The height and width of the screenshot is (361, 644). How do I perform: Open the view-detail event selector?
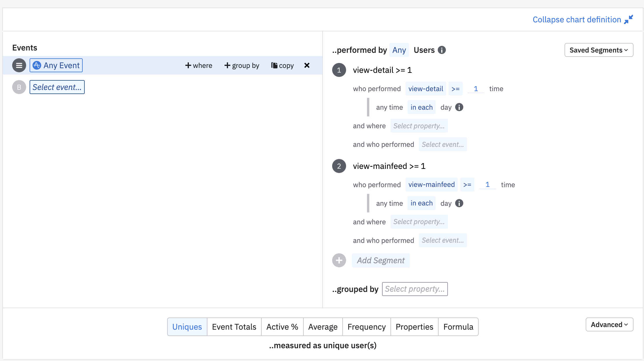click(426, 89)
